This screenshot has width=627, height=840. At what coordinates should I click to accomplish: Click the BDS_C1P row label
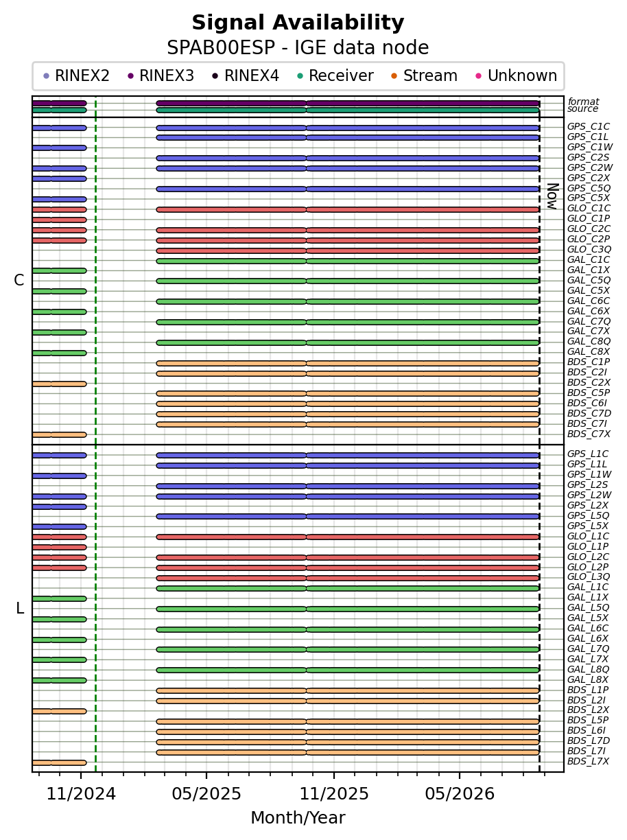588,362
